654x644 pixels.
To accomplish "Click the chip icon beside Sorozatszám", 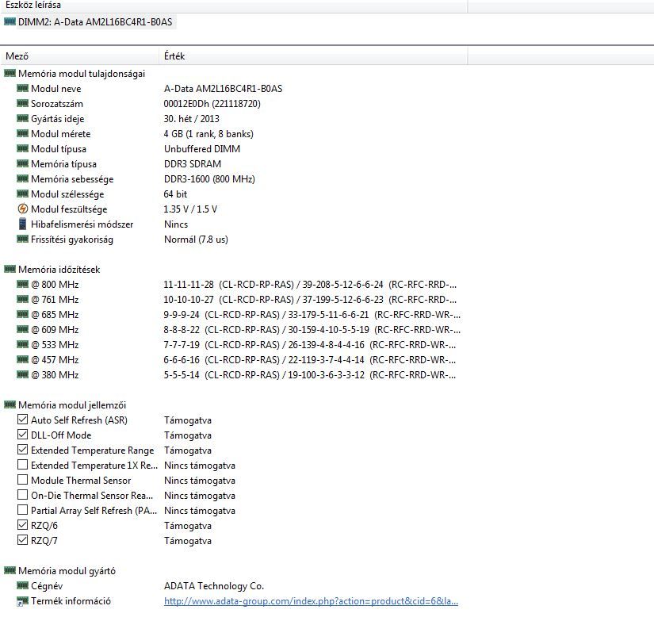I will coord(22,104).
